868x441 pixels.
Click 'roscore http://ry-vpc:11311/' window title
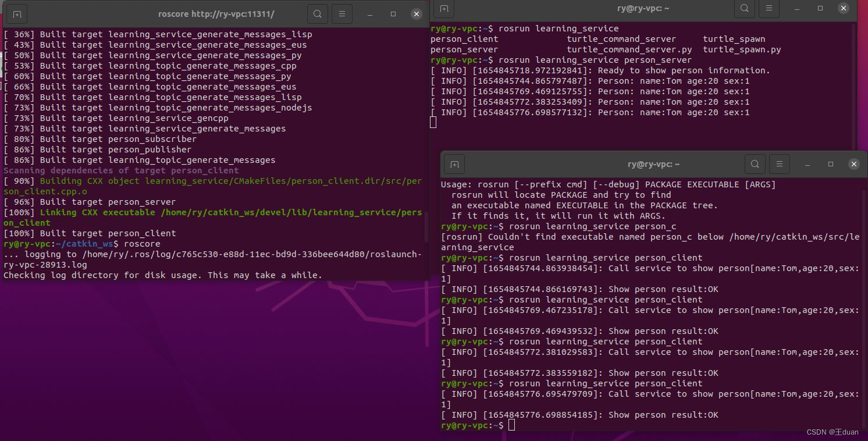(x=216, y=14)
